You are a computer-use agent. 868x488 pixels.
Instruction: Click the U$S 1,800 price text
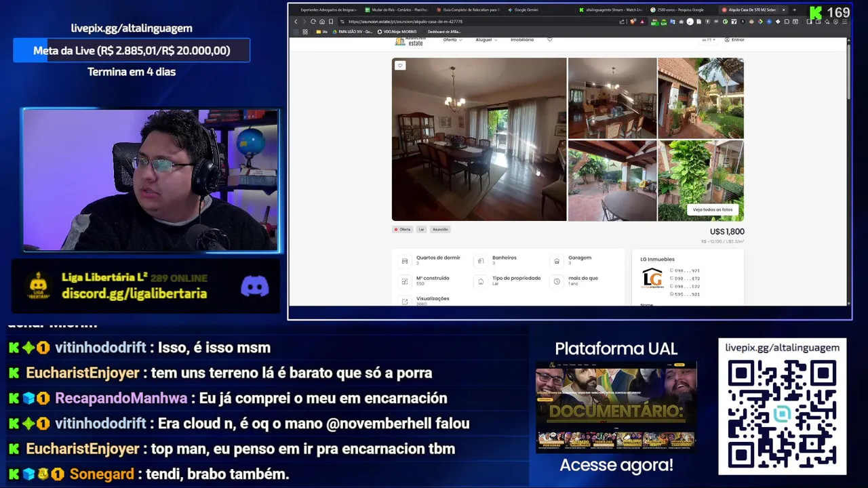click(727, 232)
